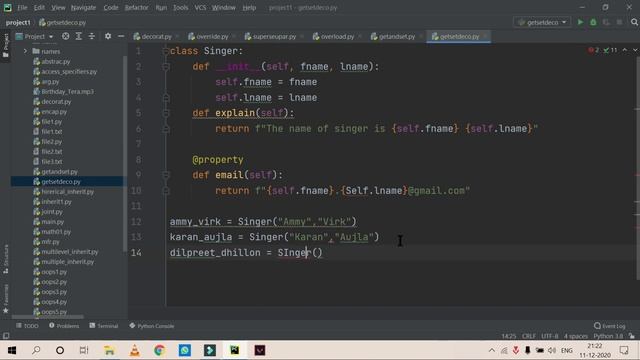Click CRLF line separator in status bar

click(529, 336)
